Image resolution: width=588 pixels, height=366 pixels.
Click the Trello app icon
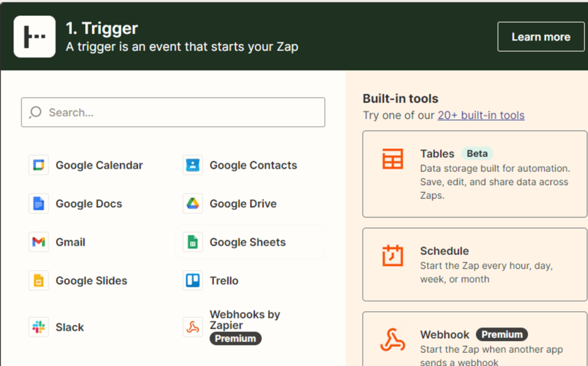pos(193,280)
